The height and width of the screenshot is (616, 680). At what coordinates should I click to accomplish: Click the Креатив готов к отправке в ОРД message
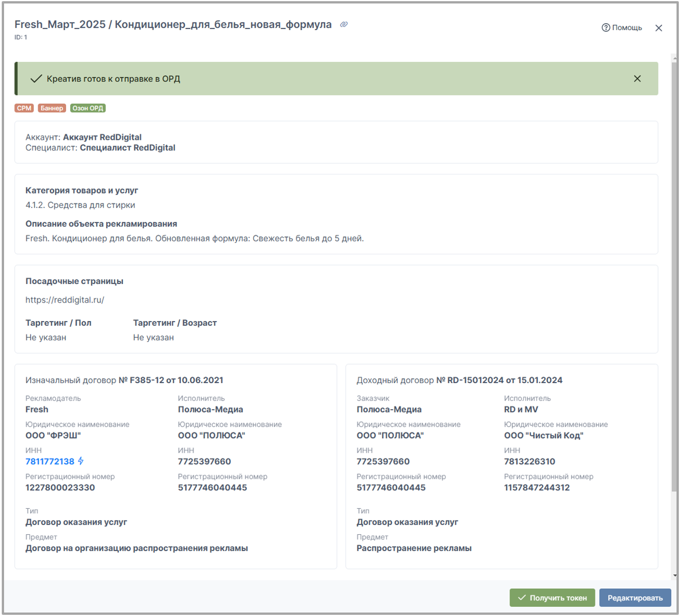point(113,79)
